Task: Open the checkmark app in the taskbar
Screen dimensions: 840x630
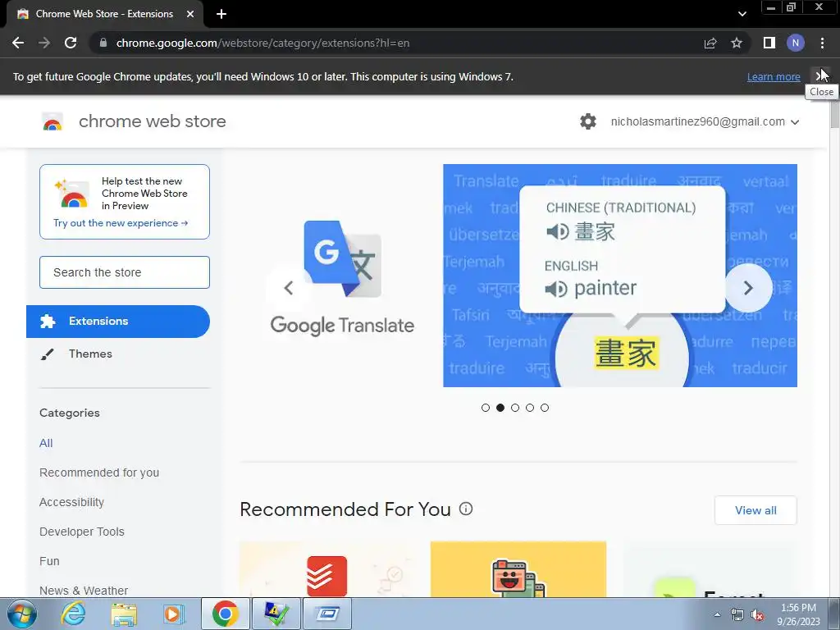Action: coord(276,614)
